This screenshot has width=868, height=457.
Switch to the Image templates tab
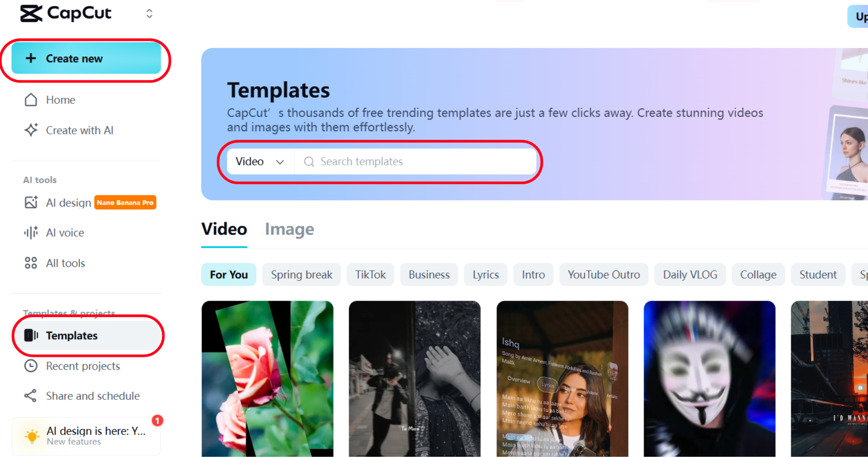click(x=289, y=229)
